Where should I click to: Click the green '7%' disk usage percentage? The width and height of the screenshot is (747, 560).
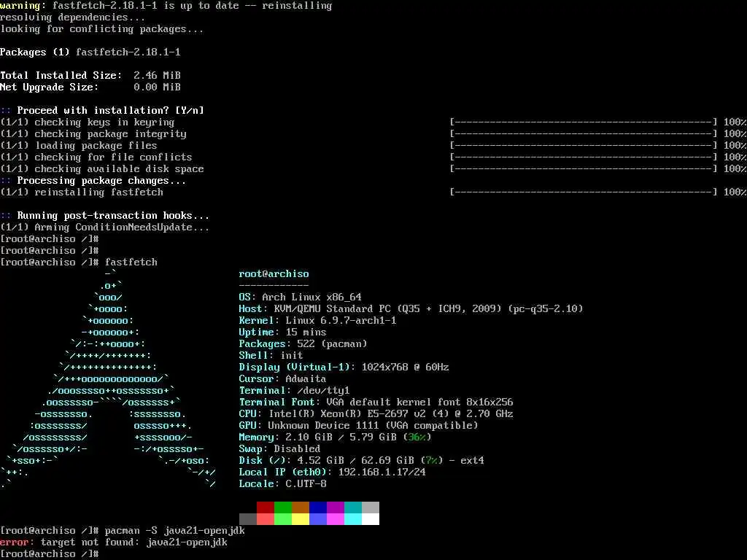tap(432, 461)
